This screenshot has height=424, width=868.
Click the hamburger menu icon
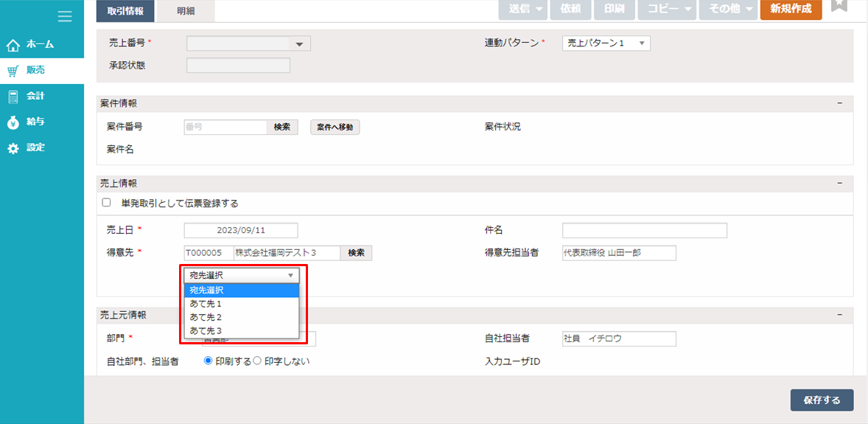coord(65,16)
